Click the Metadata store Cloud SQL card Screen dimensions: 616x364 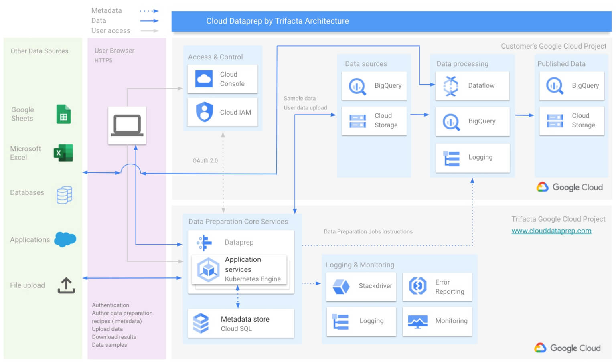[x=241, y=324]
